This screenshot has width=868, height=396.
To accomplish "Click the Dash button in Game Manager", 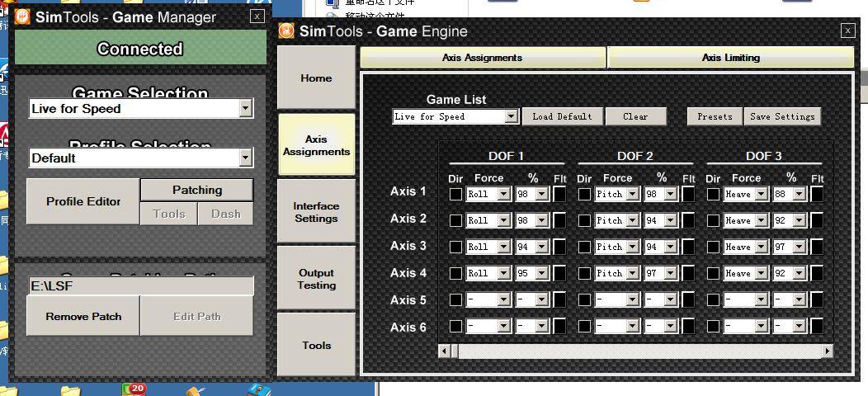I will [x=226, y=214].
